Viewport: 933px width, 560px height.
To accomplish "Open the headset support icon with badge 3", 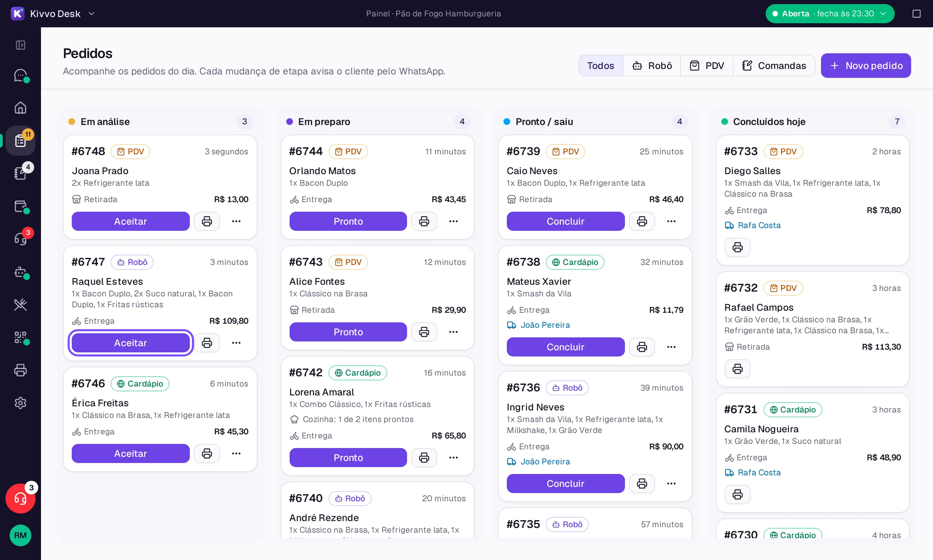I will click(x=20, y=239).
